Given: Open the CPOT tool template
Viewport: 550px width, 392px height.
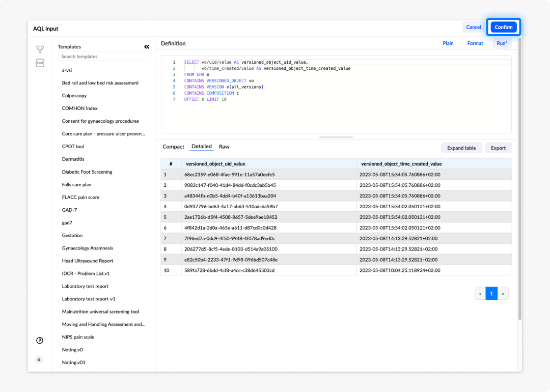Looking at the screenshot, I should coord(73,147).
